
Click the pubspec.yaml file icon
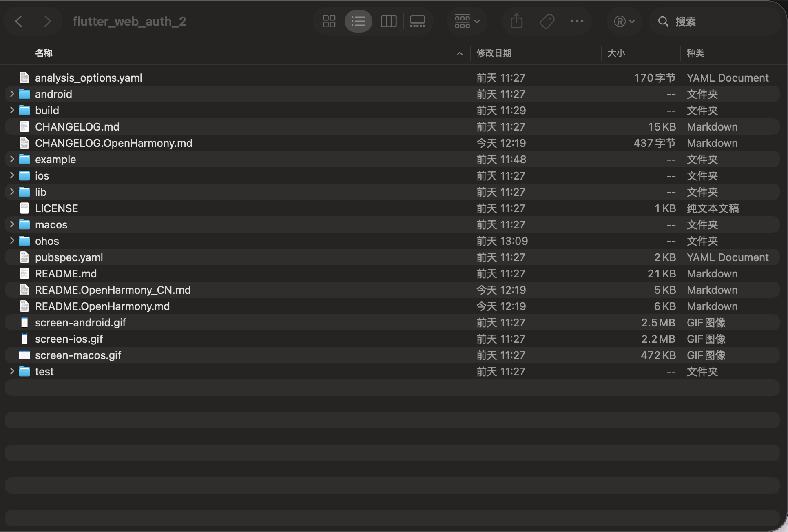pos(24,257)
